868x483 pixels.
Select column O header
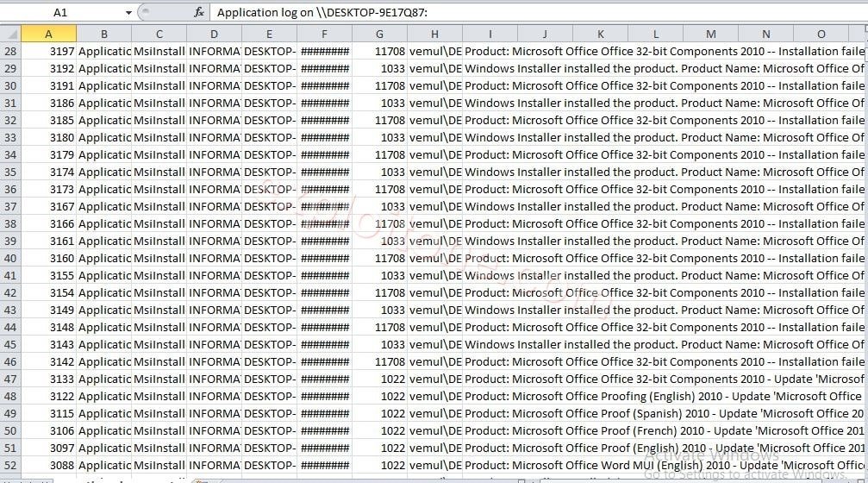pos(821,34)
